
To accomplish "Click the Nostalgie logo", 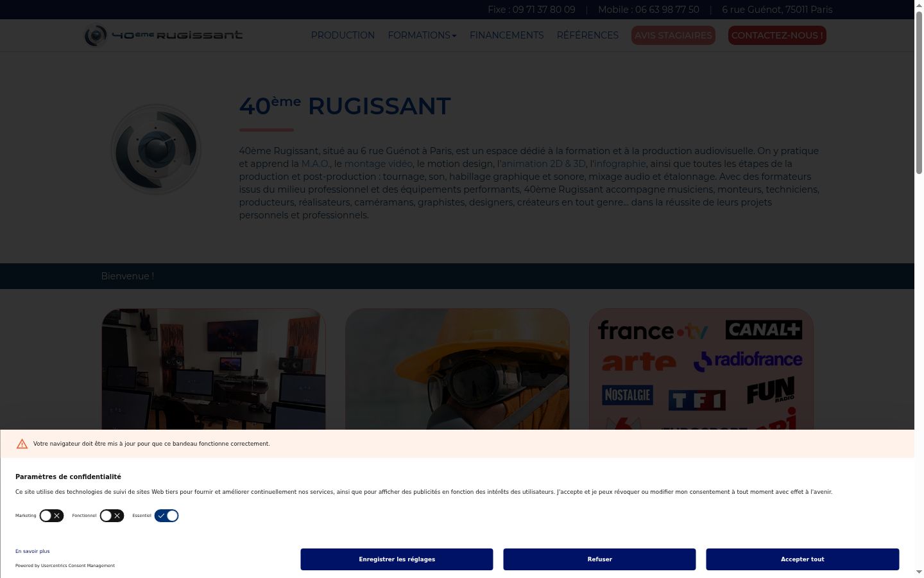I will click(x=628, y=395).
